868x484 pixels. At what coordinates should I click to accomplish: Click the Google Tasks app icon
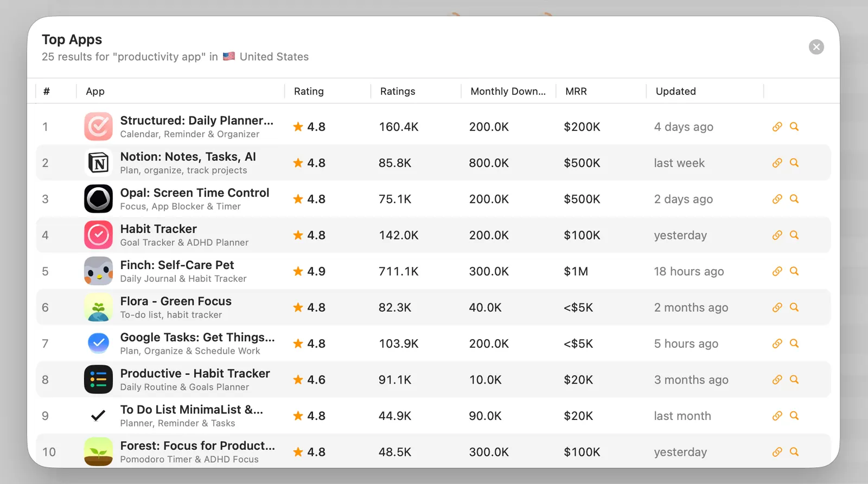tap(98, 343)
